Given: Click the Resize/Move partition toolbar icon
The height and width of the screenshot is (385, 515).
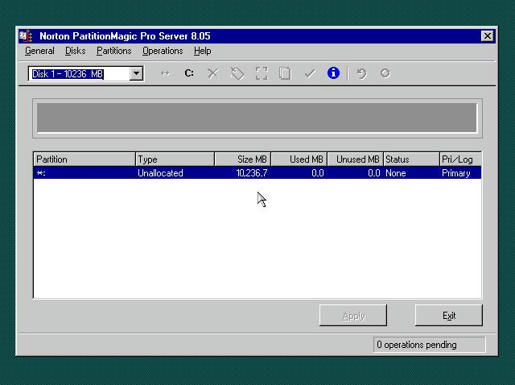Looking at the screenshot, I should [165, 73].
